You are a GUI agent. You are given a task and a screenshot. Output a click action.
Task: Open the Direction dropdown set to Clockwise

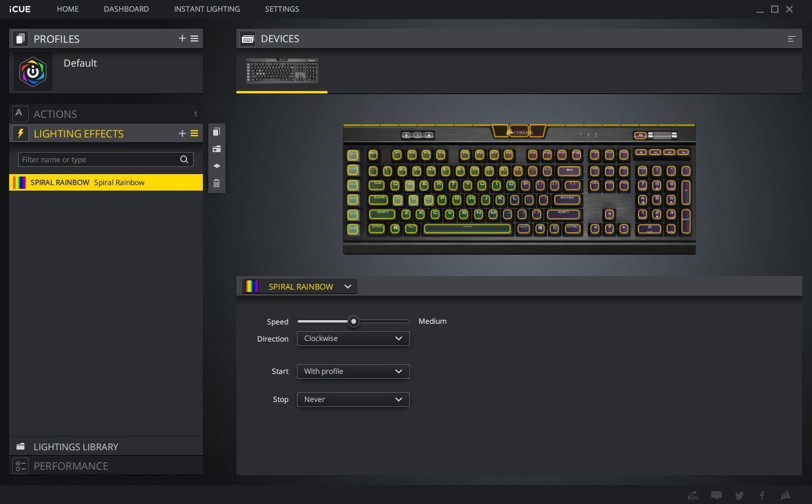click(353, 338)
